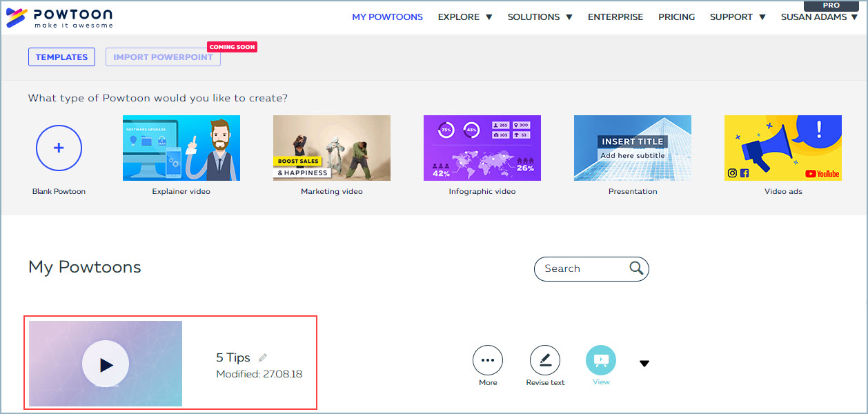Expand the Solutions dropdown menu
The height and width of the screenshot is (414, 868).
[540, 17]
